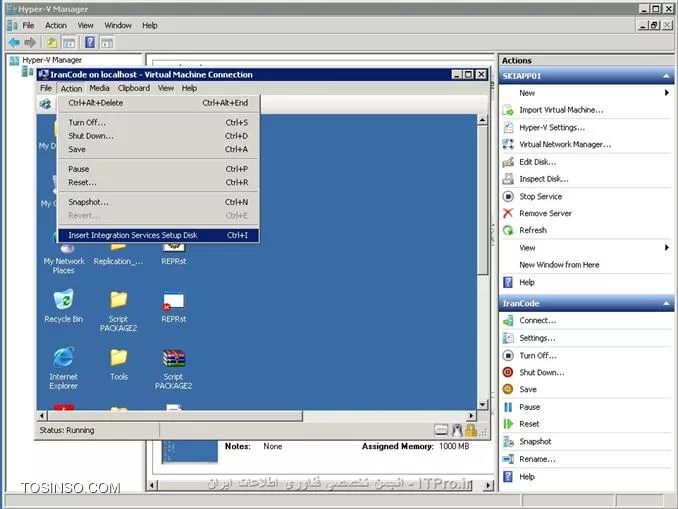
Task: Click Stop Service in Actions pane
Action: point(540,196)
